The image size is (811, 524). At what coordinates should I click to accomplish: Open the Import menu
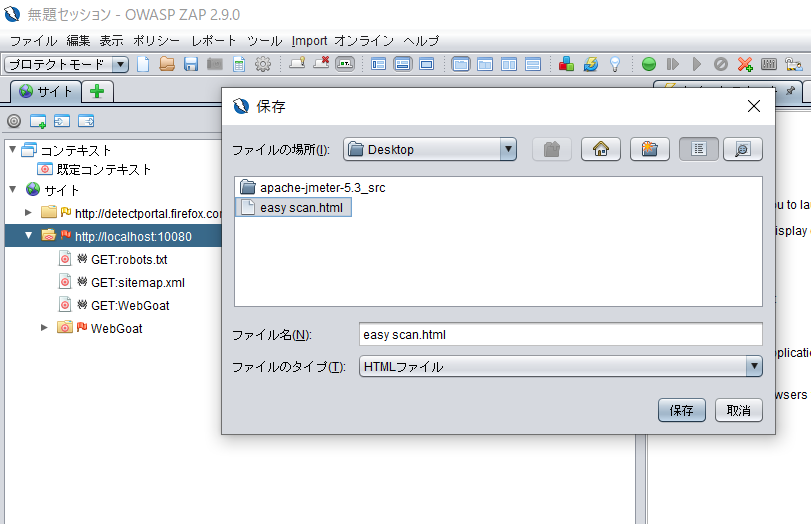pos(309,41)
